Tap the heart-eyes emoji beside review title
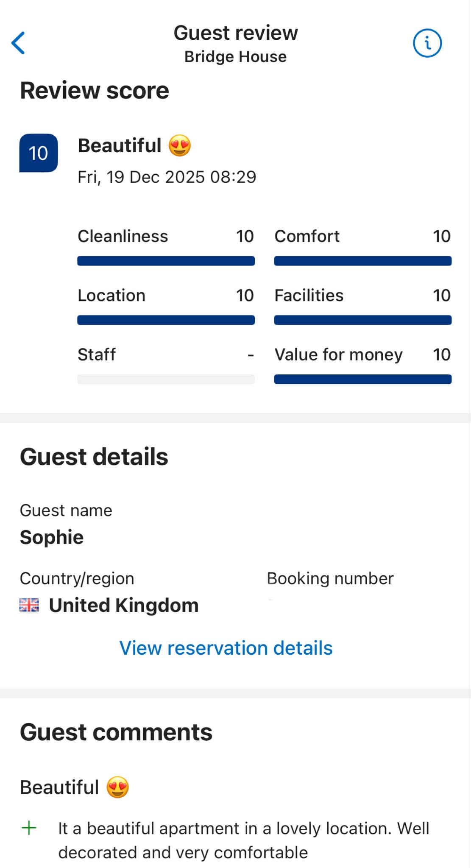The height and width of the screenshot is (868, 471). point(180,145)
